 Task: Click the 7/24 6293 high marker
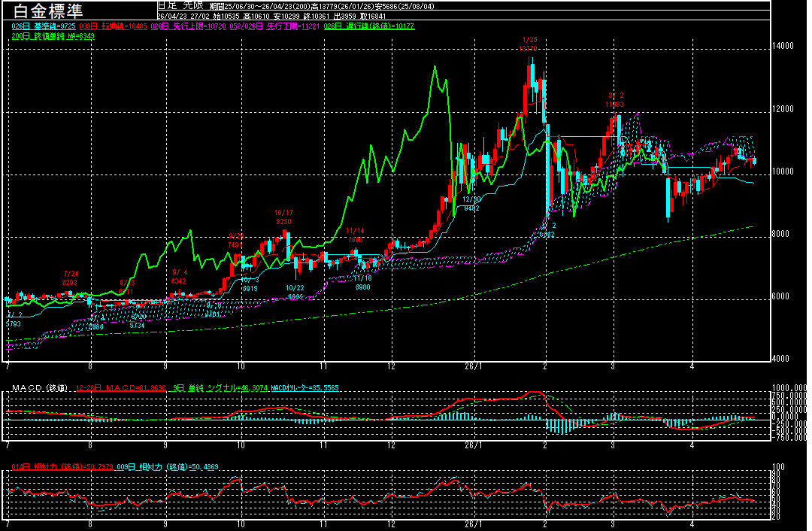pyautogui.click(x=71, y=278)
